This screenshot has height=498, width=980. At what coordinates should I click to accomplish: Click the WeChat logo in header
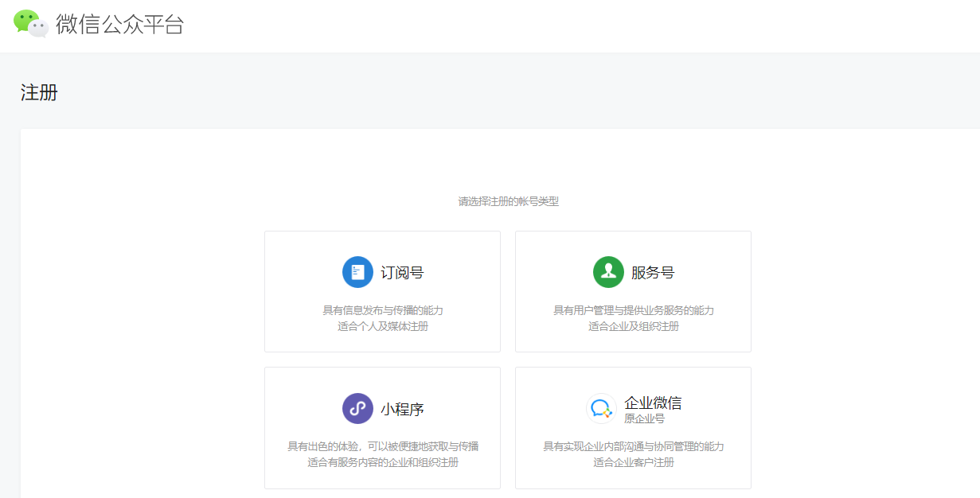[31, 23]
